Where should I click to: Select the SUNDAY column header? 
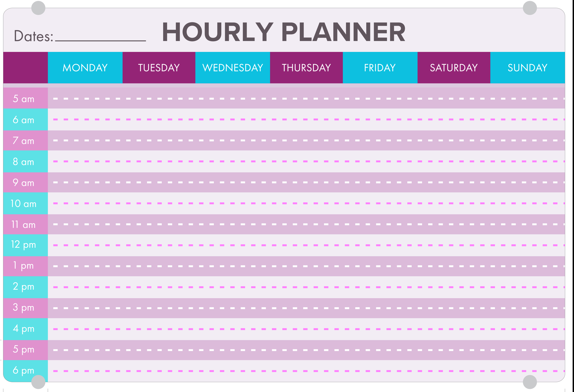pyautogui.click(x=527, y=68)
